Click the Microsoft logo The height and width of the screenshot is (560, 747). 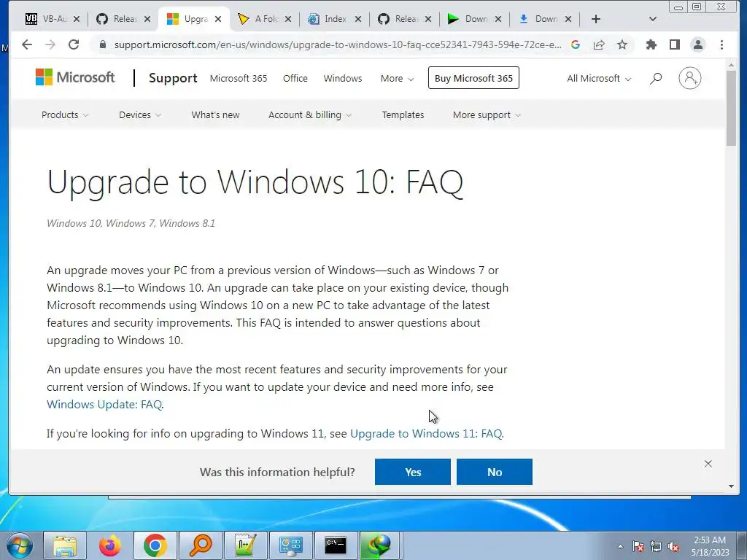(75, 77)
